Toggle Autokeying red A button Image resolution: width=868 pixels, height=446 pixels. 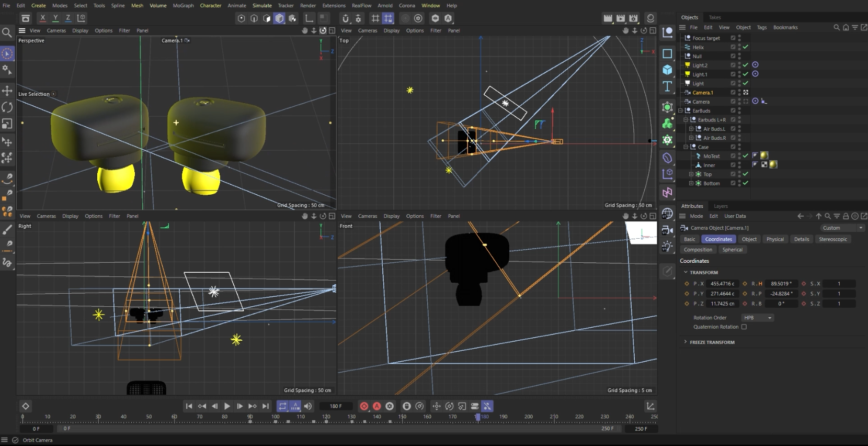tap(376, 406)
